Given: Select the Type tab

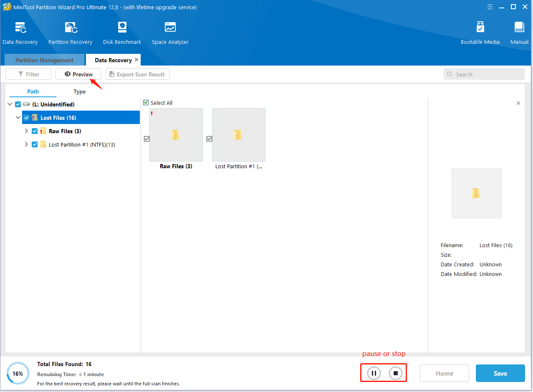Looking at the screenshot, I should (x=79, y=91).
